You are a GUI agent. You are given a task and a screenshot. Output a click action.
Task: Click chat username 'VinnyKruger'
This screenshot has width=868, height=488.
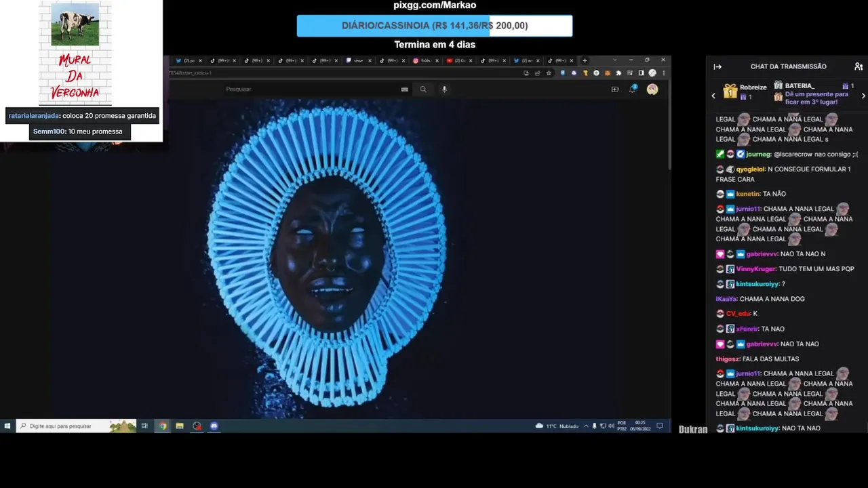click(x=756, y=269)
